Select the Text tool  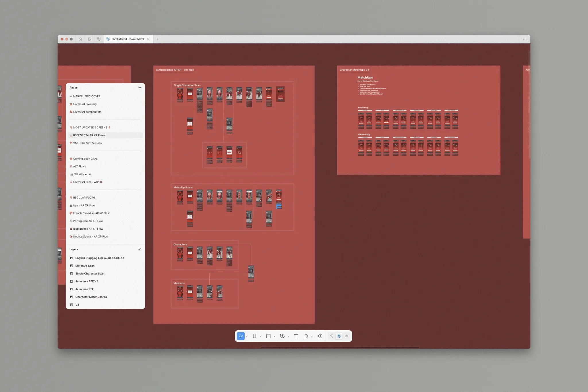pyautogui.click(x=296, y=336)
